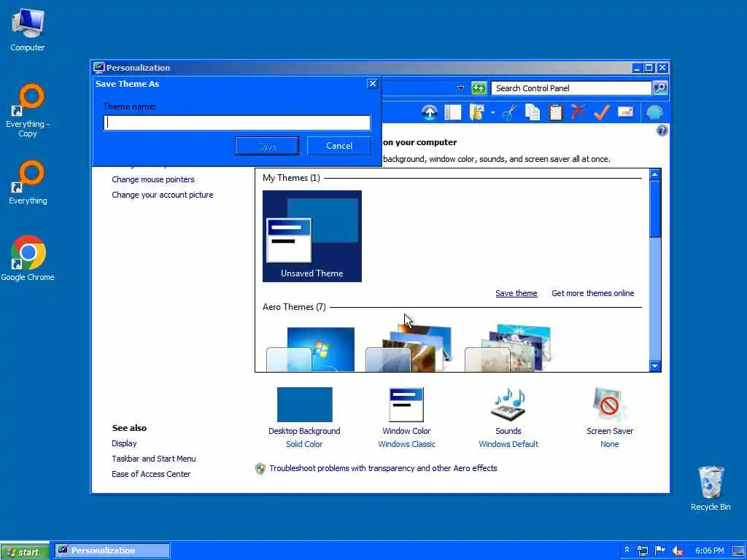Open Screen Saver settings icon

pos(610,417)
